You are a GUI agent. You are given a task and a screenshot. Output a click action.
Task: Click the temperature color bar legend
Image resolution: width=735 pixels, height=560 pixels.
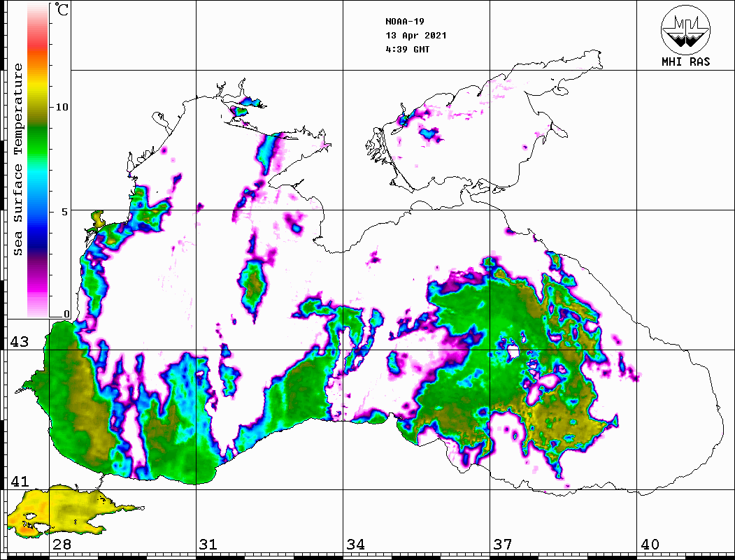click(x=38, y=160)
